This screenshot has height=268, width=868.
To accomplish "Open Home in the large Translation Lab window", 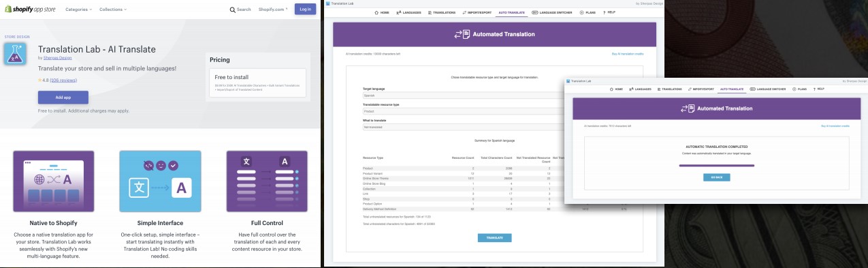I will coord(382,13).
